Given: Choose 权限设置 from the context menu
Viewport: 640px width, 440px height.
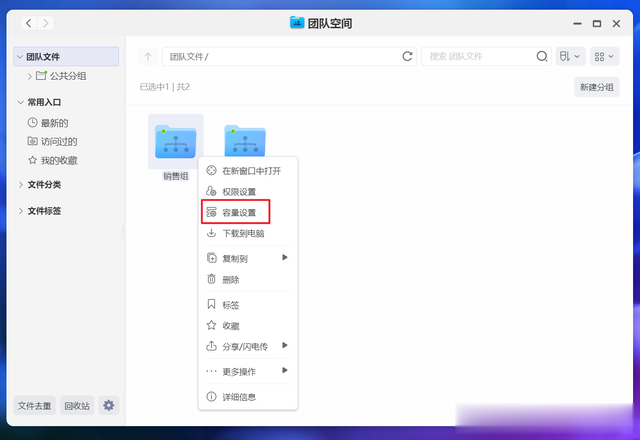Looking at the screenshot, I should coord(248,191).
